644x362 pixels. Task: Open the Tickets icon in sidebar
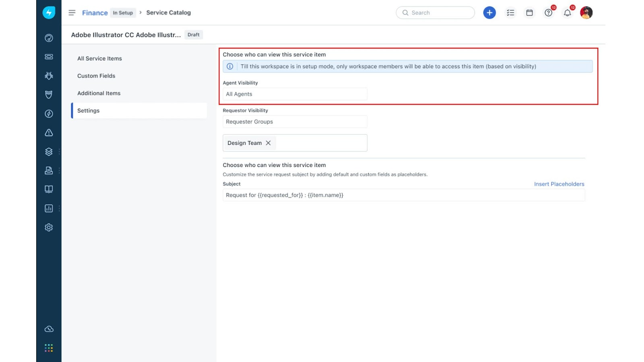coord(49,57)
